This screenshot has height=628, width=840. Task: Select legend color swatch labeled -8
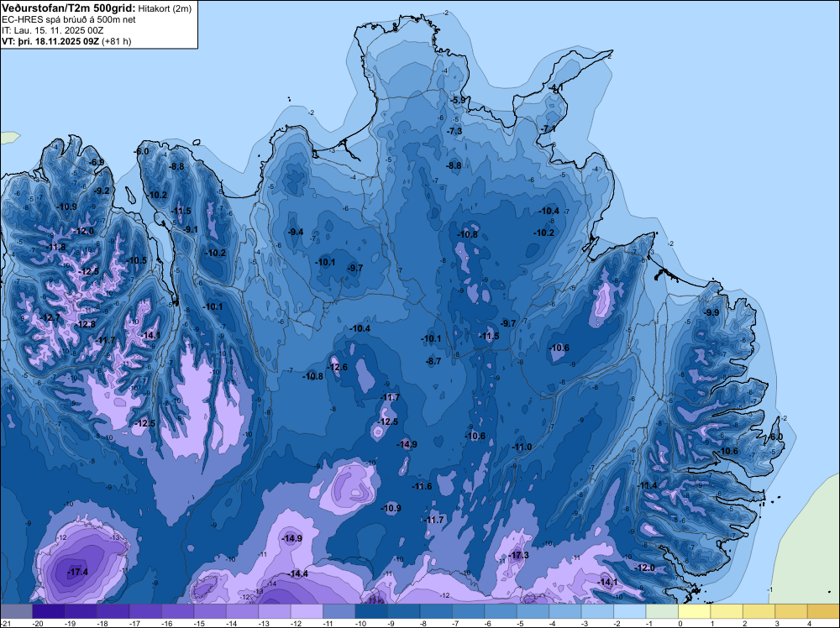436,611
